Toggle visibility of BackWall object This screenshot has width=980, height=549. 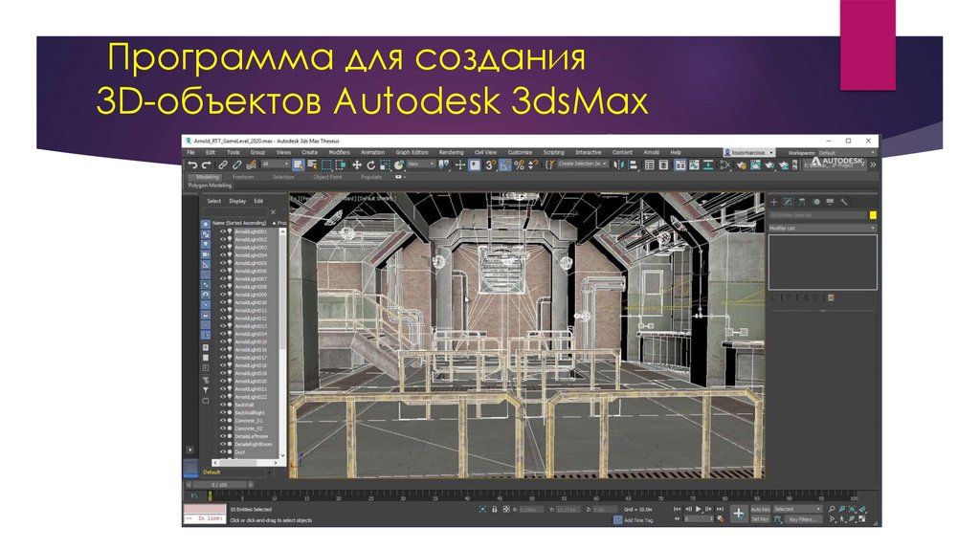pyautogui.click(x=222, y=405)
